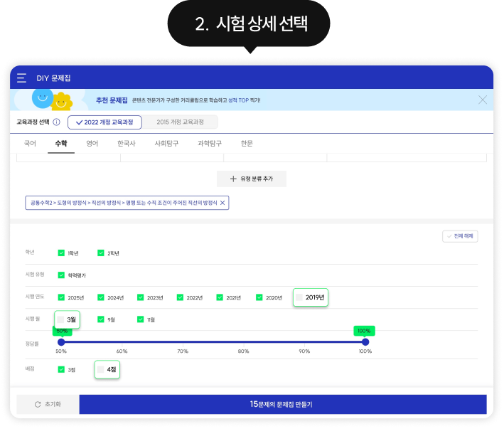Uncheck the 2025년 year checkbox
The height and width of the screenshot is (429, 504).
point(61,297)
